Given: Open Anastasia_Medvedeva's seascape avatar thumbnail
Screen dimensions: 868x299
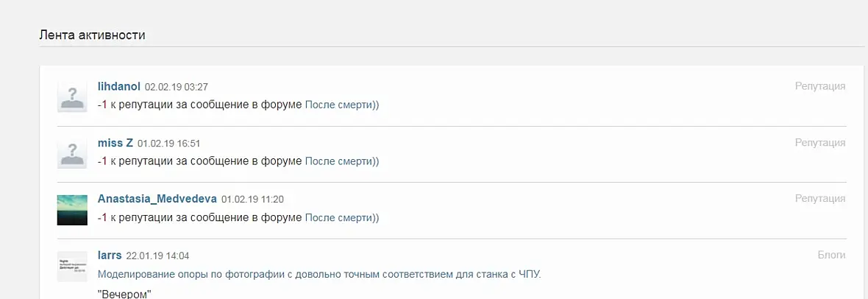Looking at the screenshot, I should click(x=73, y=210).
